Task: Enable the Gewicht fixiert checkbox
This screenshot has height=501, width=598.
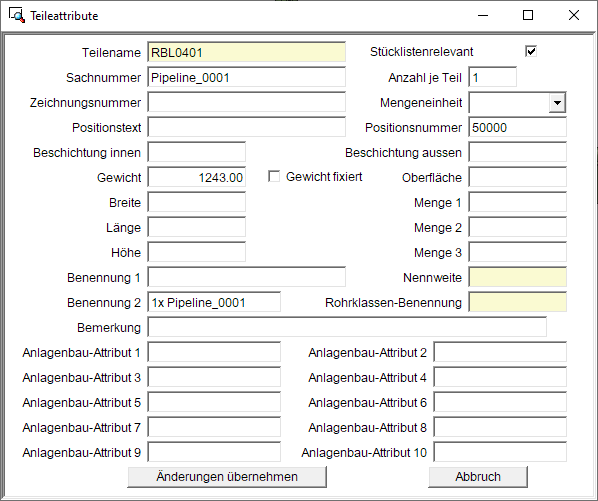Action: pos(274,177)
